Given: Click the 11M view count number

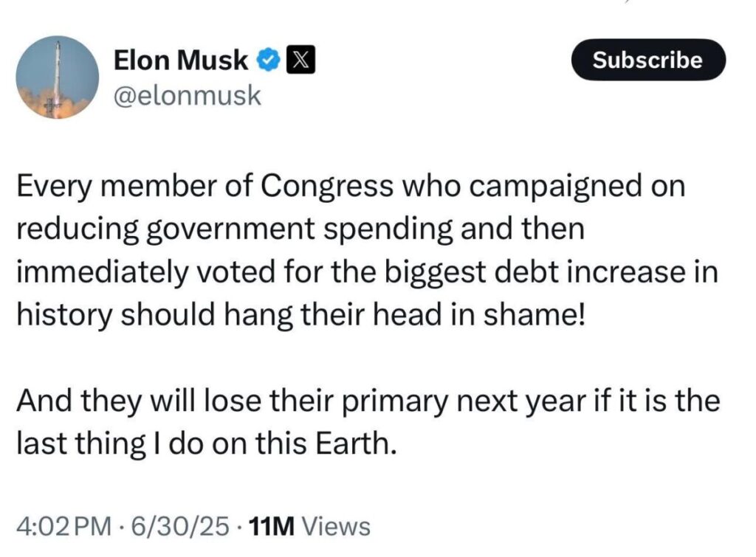Looking at the screenshot, I should coord(272,527).
